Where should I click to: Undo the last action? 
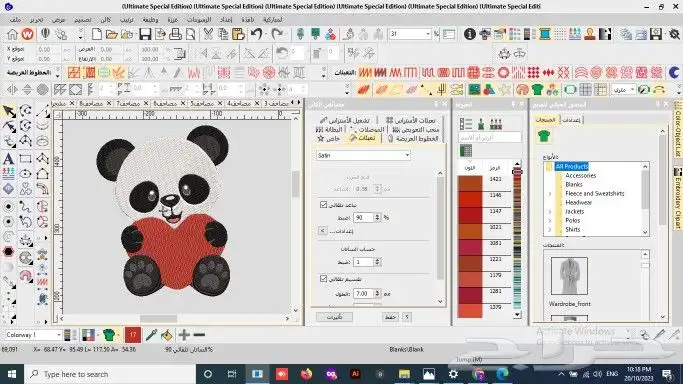click(256, 34)
